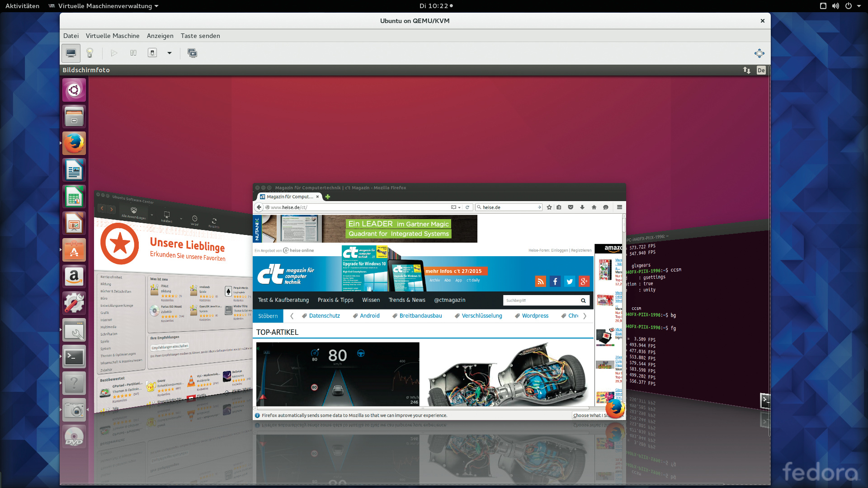Click the Aktivitäten button
Screen dimensions: 868x488
pyautogui.click(x=22, y=6)
